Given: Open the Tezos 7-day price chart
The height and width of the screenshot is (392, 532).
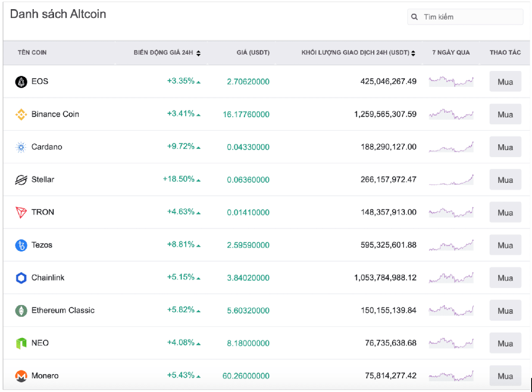Looking at the screenshot, I should 451,245.
